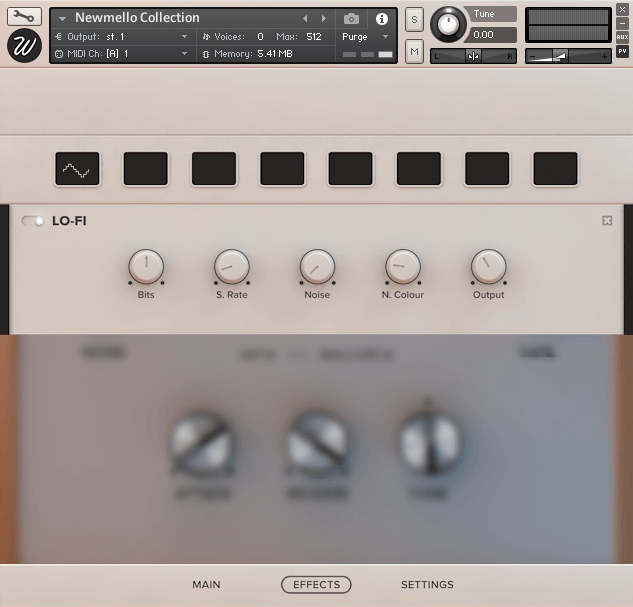This screenshot has width=633, height=607.
Task: Adjust the instrument volume slider
Action: 568,56
